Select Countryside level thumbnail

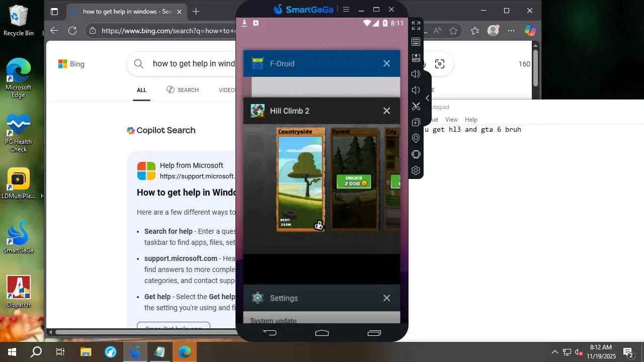click(301, 179)
